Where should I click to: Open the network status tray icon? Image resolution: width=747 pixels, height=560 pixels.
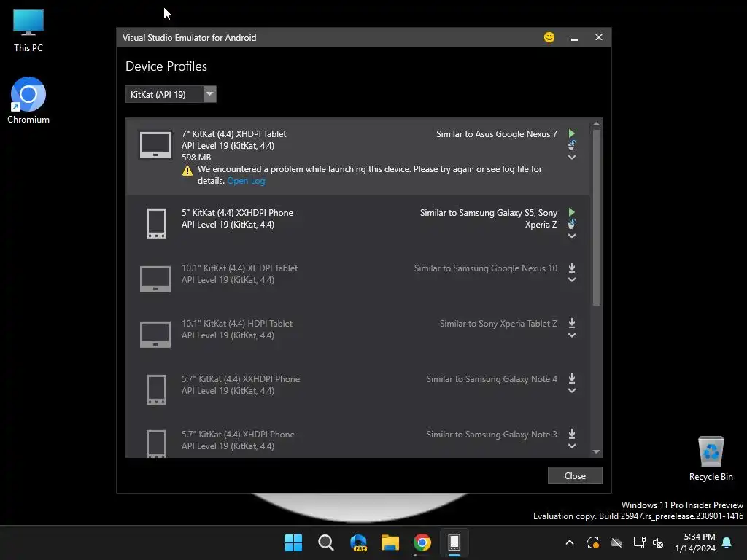(x=639, y=542)
